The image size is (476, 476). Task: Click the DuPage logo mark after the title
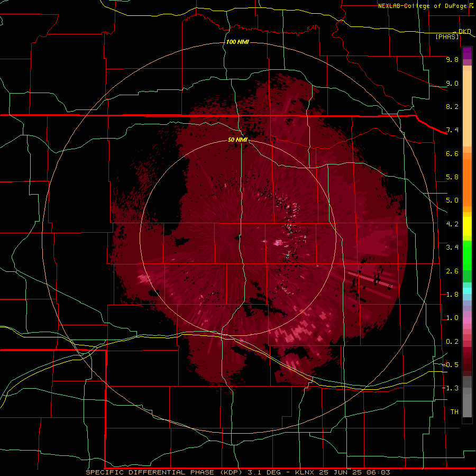coord(471,5)
